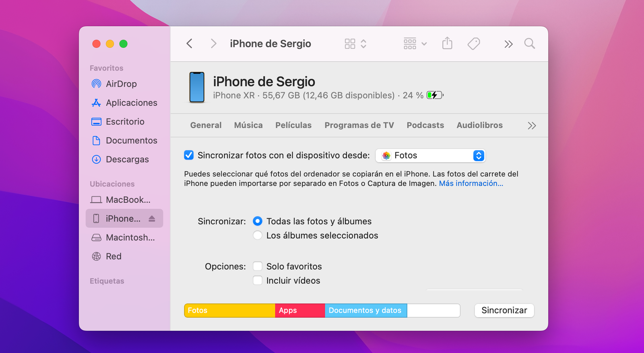Click the Red network globe icon
This screenshot has width=644, height=353.
(x=96, y=256)
